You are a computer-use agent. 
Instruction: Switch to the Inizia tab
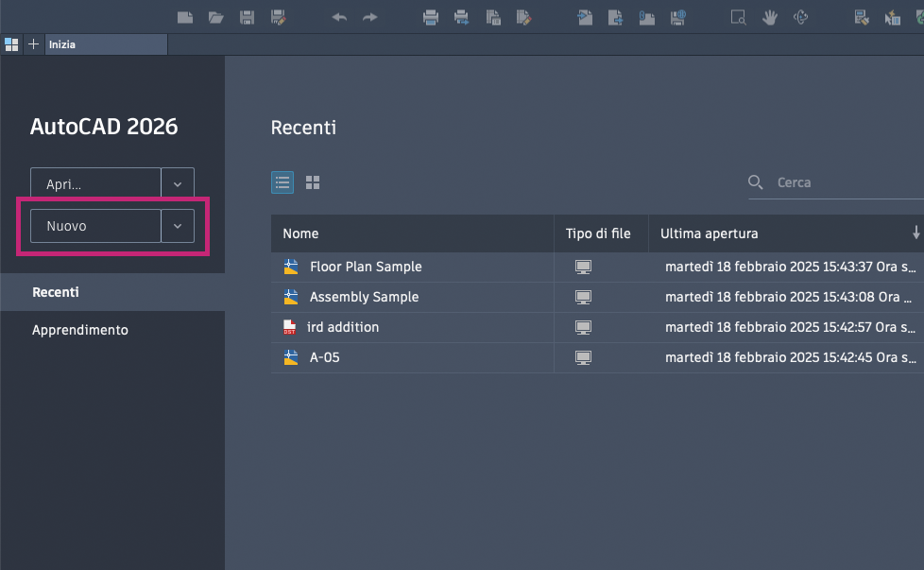point(106,44)
